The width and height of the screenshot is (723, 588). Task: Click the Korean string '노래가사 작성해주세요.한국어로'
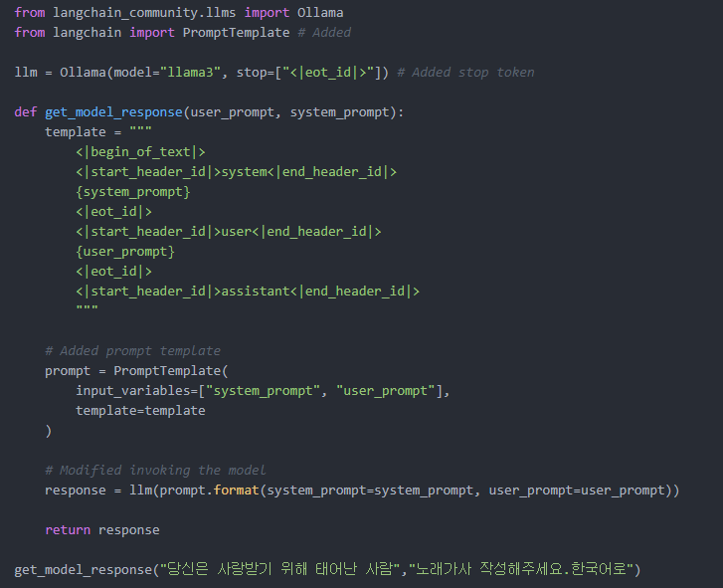pos(521,569)
